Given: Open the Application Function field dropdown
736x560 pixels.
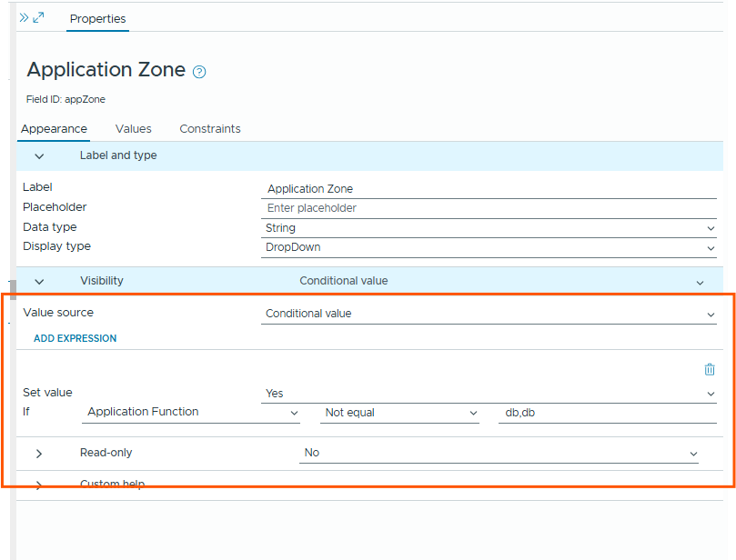Looking at the screenshot, I should tap(192, 413).
